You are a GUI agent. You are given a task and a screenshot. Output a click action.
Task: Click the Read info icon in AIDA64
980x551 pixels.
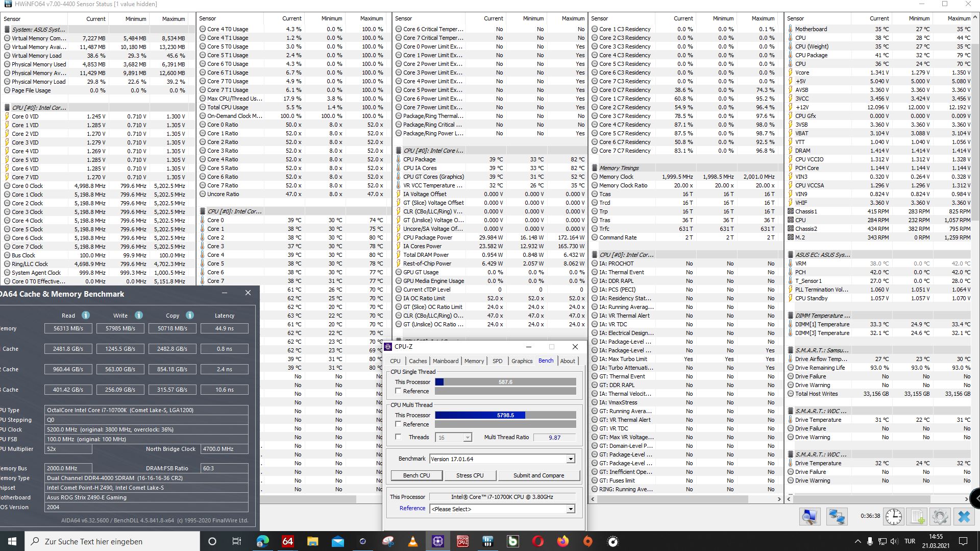[x=86, y=315]
